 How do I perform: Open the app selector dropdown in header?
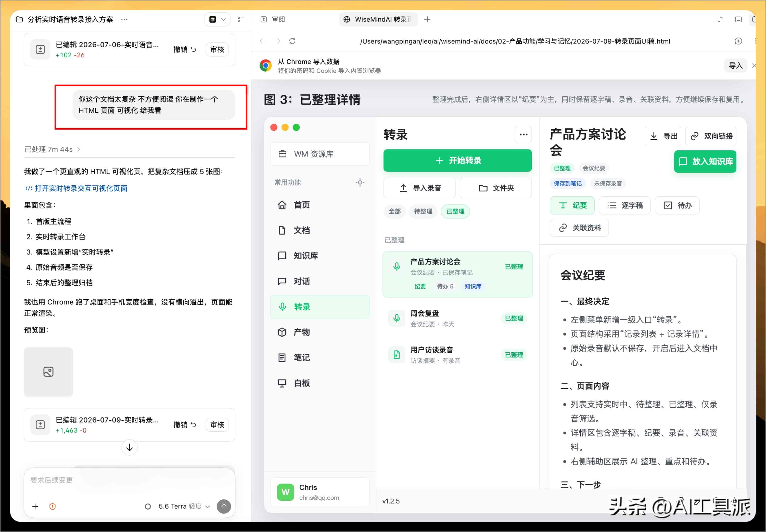tap(217, 19)
